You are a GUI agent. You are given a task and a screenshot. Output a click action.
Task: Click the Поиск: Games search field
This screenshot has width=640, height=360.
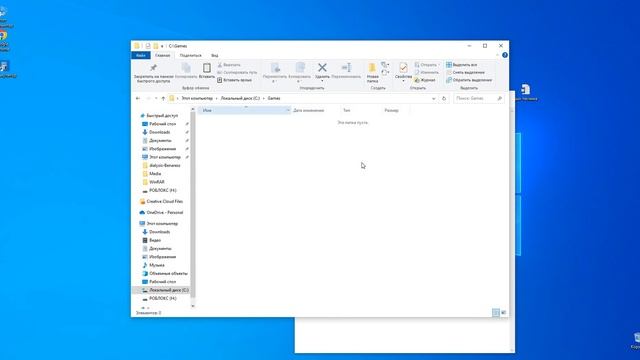[478, 98]
